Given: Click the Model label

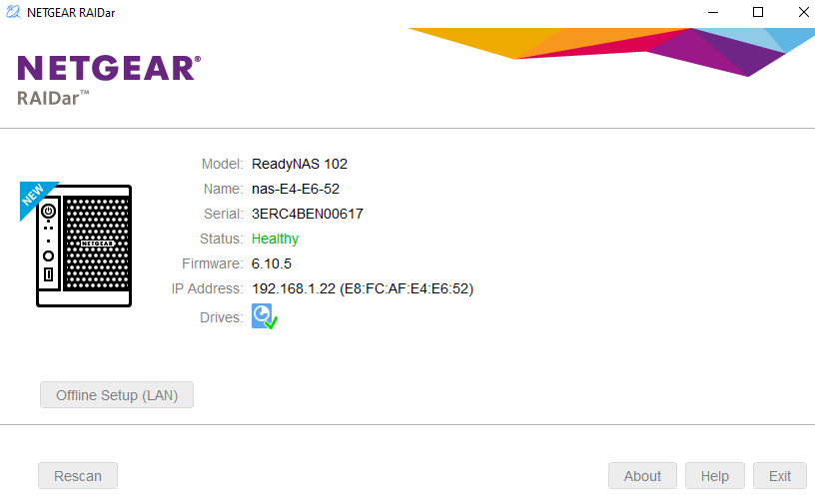Looking at the screenshot, I should coord(222,164).
